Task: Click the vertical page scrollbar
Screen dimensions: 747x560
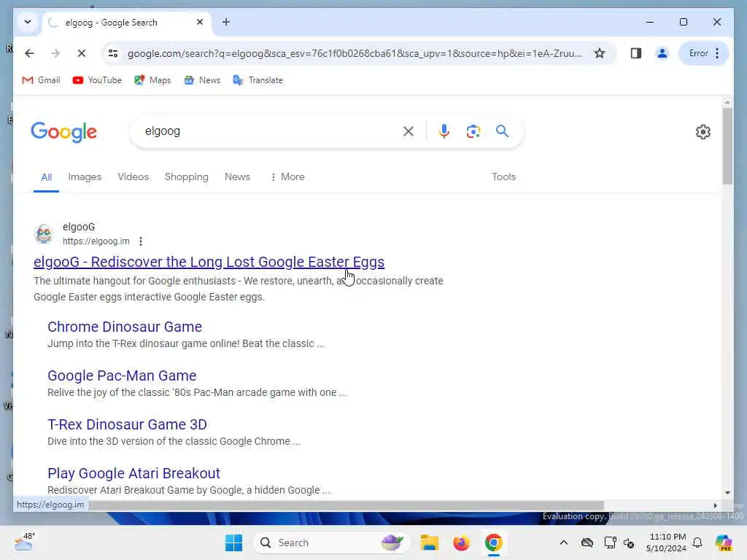Action: (727, 147)
